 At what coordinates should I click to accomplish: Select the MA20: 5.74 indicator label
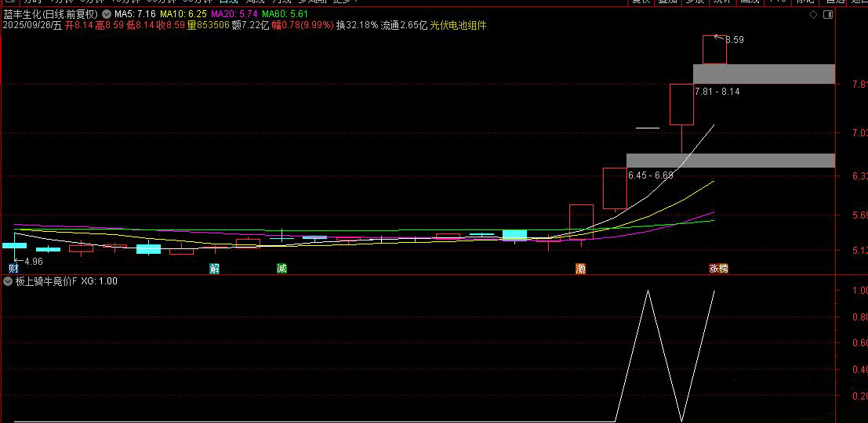point(236,14)
